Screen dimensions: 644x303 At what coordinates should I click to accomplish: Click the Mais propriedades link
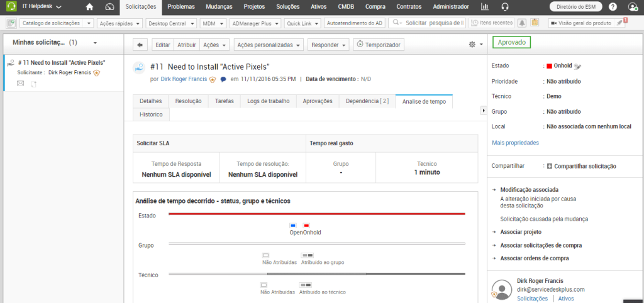pos(515,143)
